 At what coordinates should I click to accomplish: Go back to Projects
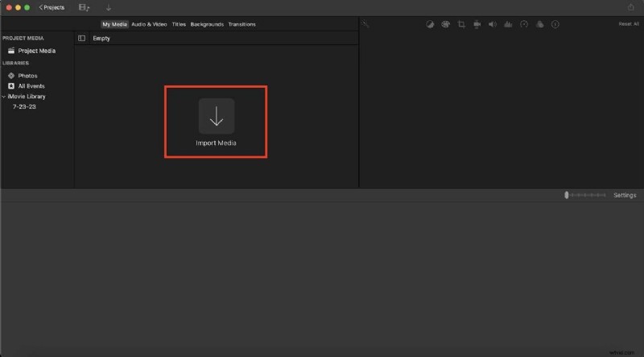pyautogui.click(x=52, y=7)
